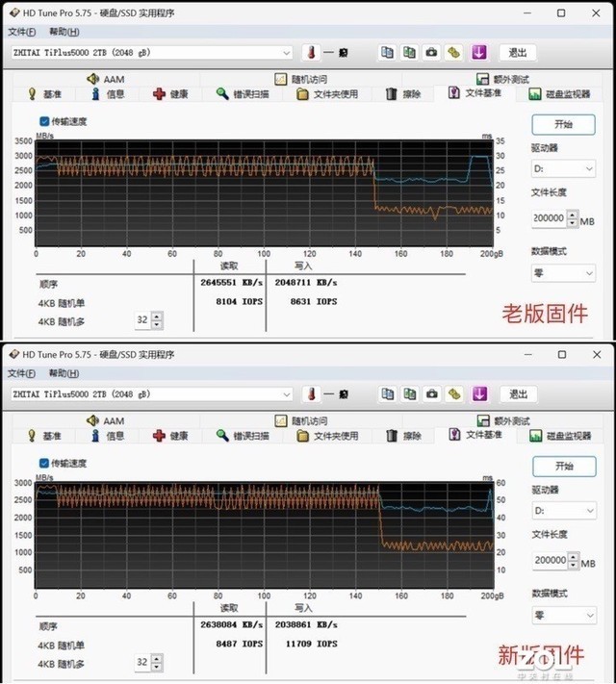Open the 驱动器 D: dropdown in bottom window
This screenshot has width=616, height=684.
tap(564, 511)
